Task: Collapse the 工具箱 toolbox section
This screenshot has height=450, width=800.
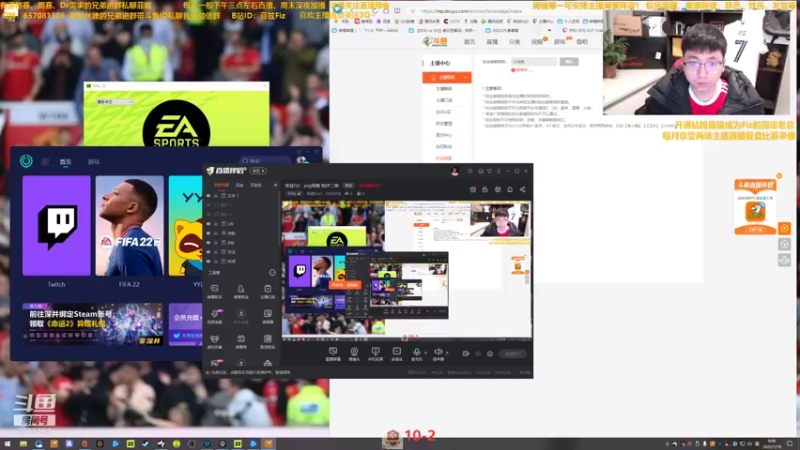Action: (272, 272)
